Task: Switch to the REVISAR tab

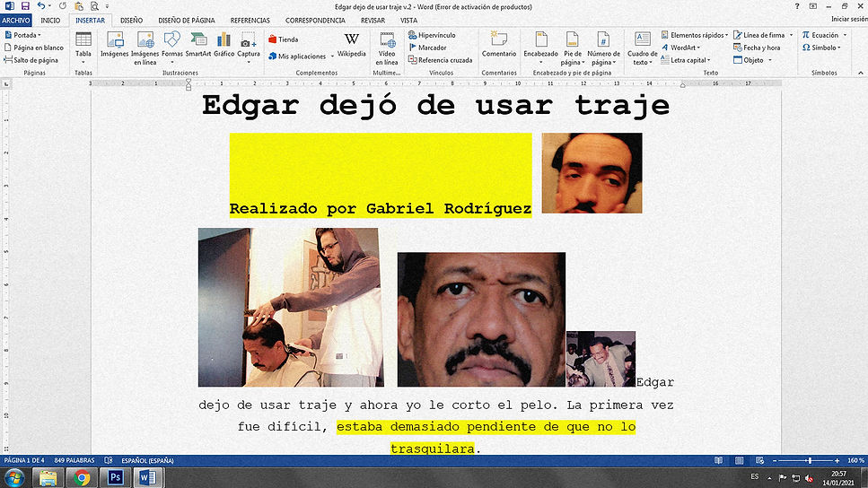Action: tap(373, 20)
